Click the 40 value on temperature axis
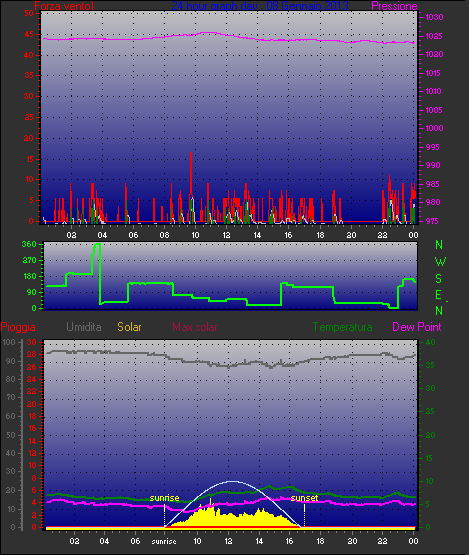The height and width of the screenshot is (555, 469). click(x=430, y=342)
